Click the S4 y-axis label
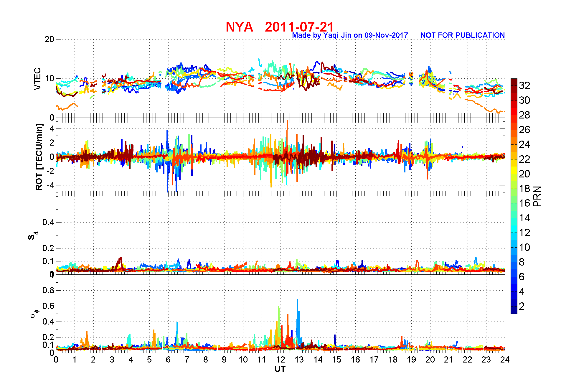Viewport: 561px width, 392px height. pos(33,235)
